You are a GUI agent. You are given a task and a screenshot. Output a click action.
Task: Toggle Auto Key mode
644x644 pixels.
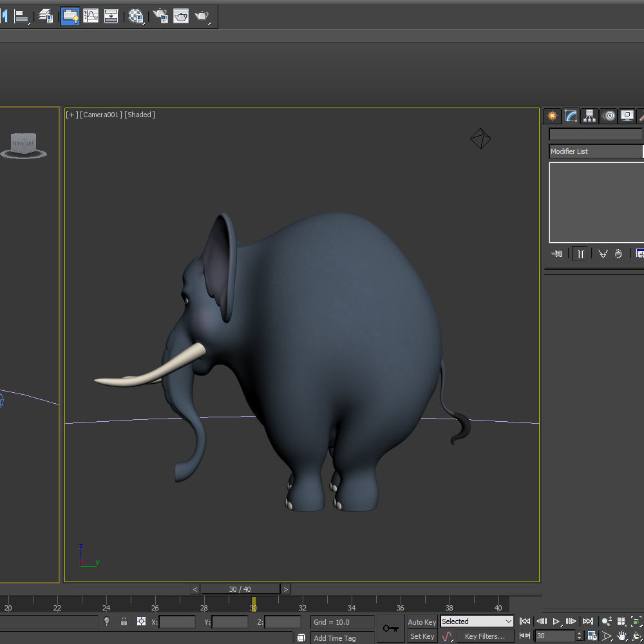click(x=422, y=622)
